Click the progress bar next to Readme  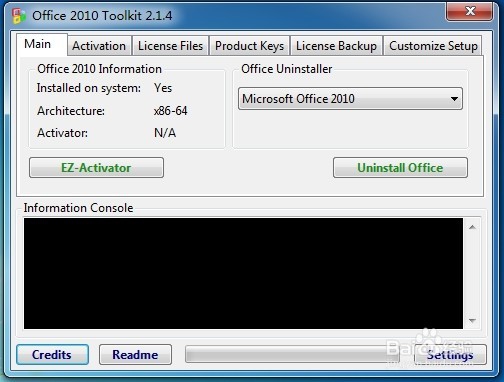[292, 354]
